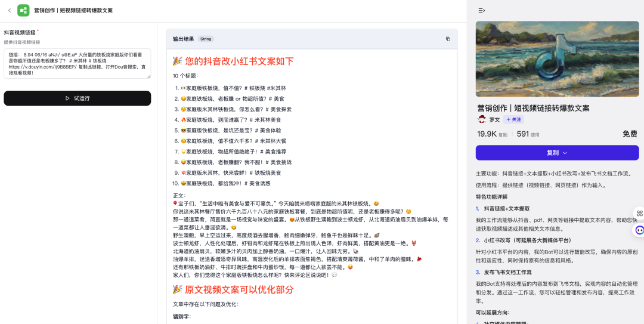The width and height of the screenshot is (644, 324).
Task: Click the 北海道奶油扇贝 paragraph line
Action: coord(266,251)
